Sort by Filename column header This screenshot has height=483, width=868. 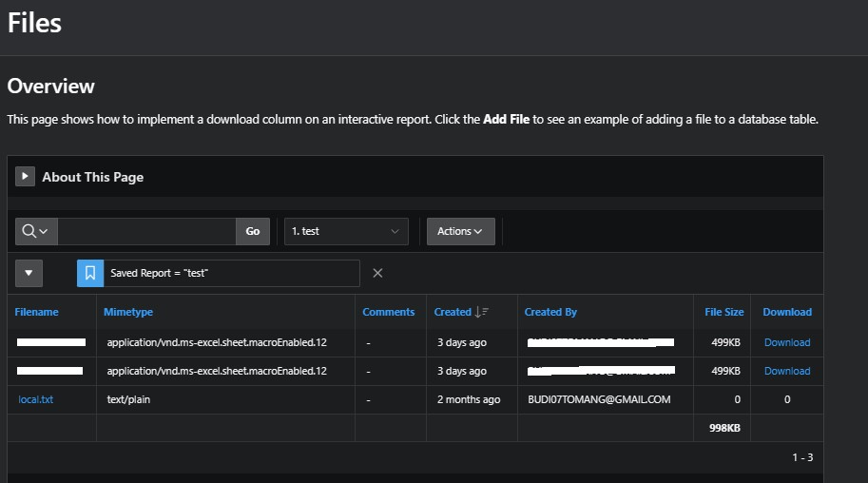coord(36,312)
